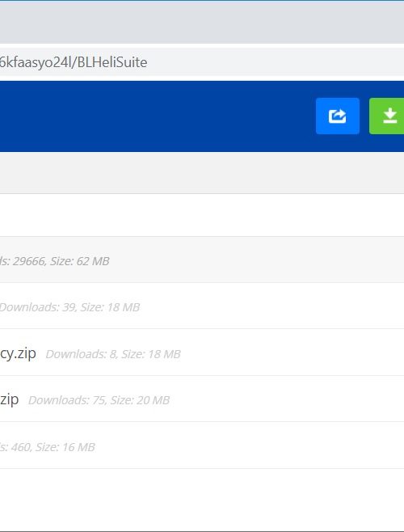Viewport: 404px width, 532px height.
Task: Click the "Size: 20 MB" label
Action: coord(140,400)
